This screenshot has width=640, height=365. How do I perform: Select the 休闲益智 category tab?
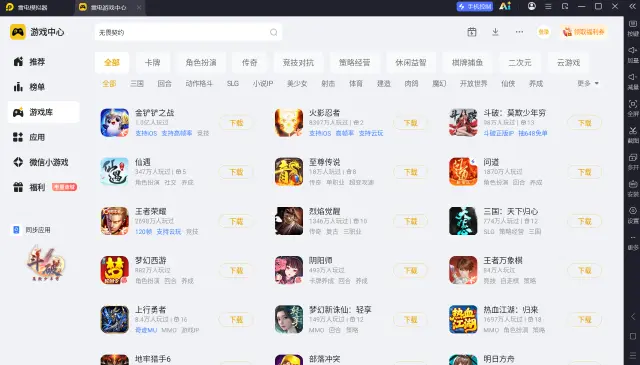(411, 62)
